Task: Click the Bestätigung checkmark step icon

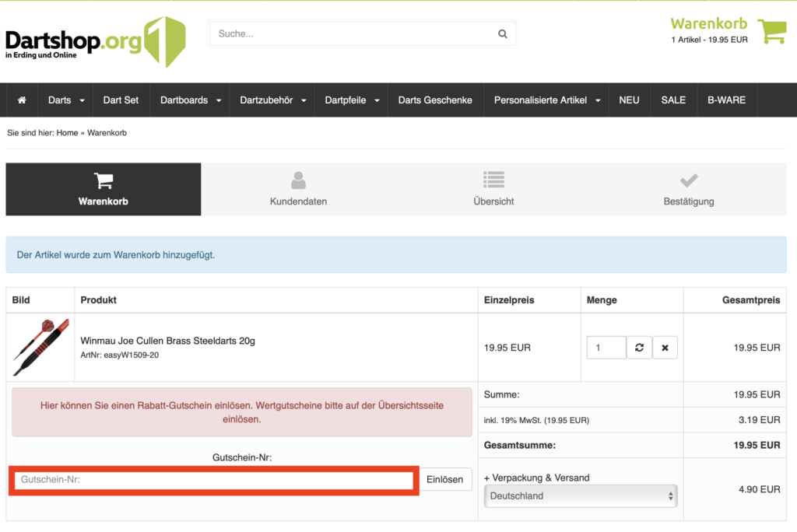Action: 688,180
